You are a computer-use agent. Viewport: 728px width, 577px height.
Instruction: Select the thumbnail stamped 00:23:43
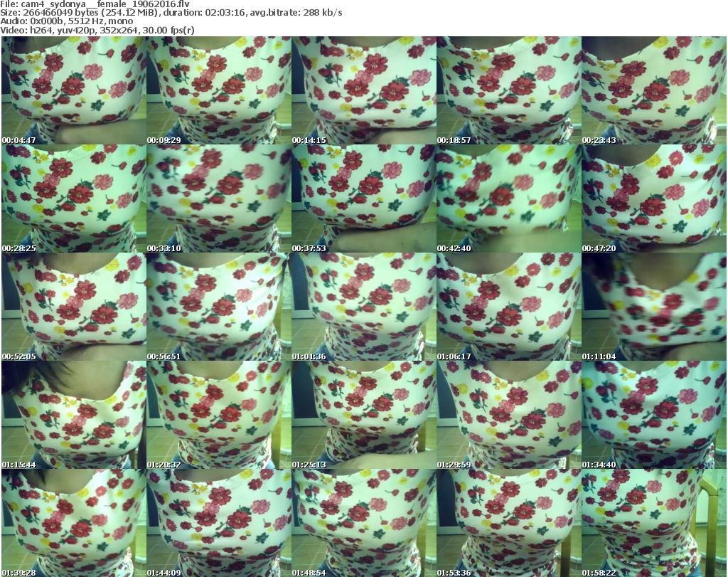click(654, 90)
